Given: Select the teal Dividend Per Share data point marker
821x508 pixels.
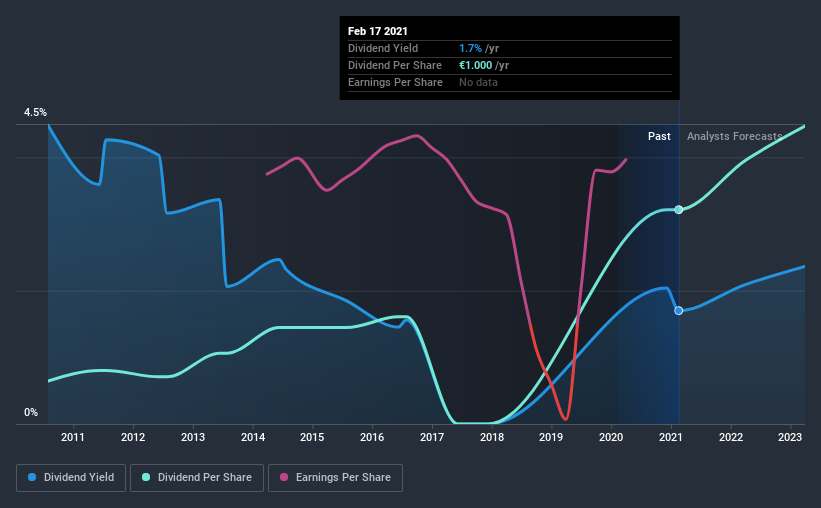Looking at the screenshot, I should (679, 209).
